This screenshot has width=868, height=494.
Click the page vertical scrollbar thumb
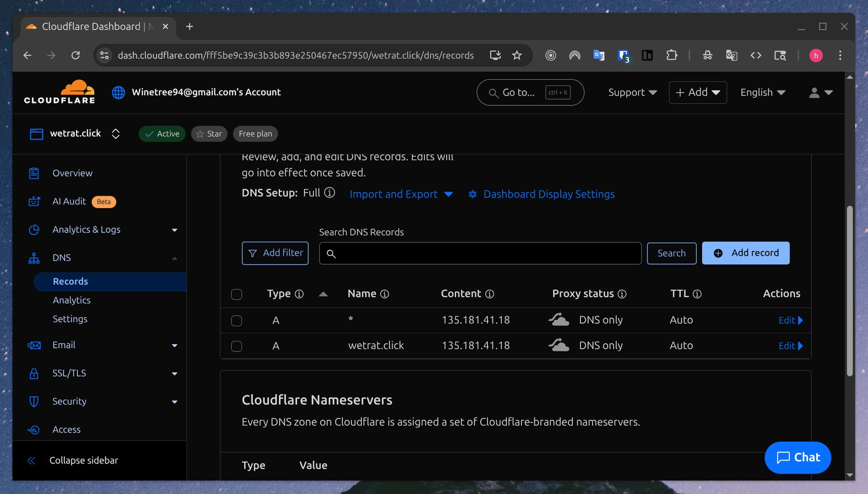(849, 290)
